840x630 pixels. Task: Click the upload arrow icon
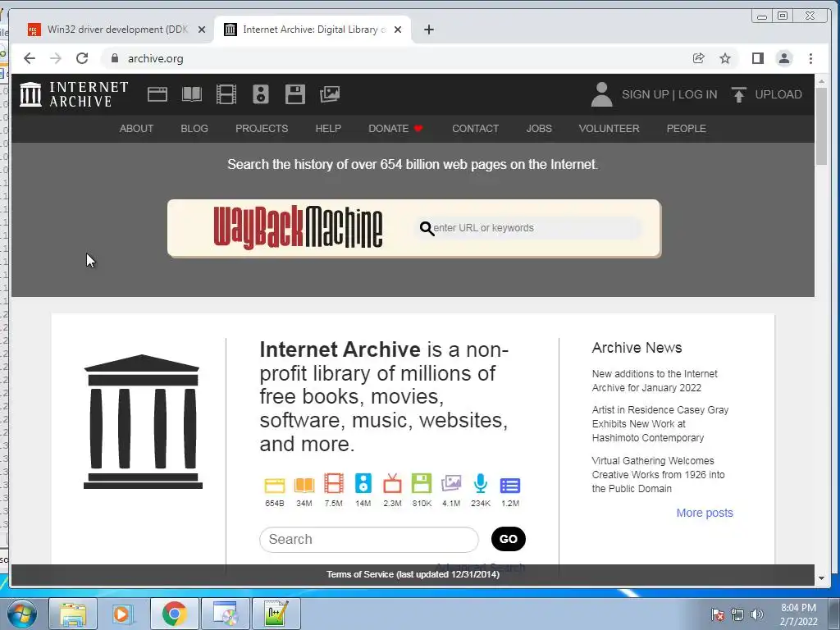pyautogui.click(x=739, y=94)
